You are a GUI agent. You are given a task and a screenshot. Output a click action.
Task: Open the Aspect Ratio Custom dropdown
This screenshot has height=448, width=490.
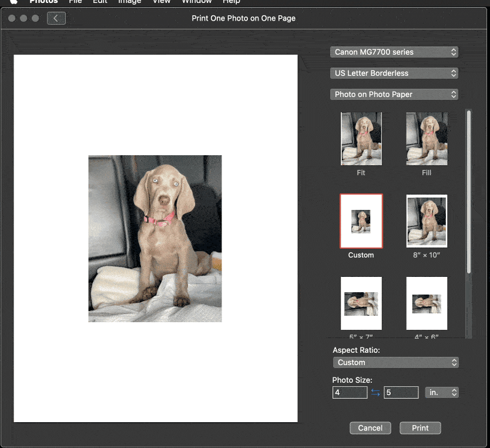click(x=395, y=363)
